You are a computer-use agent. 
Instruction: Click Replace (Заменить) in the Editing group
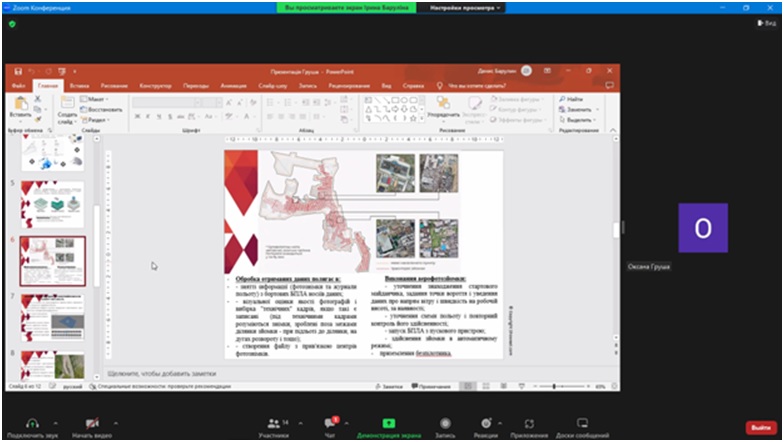coord(578,109)
